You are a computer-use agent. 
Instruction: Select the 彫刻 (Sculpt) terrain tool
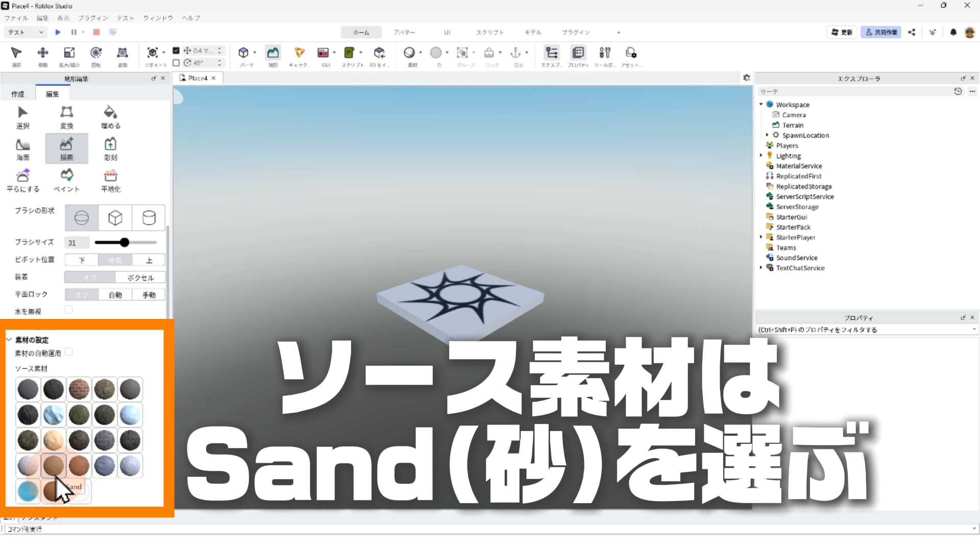click(110, 148)
